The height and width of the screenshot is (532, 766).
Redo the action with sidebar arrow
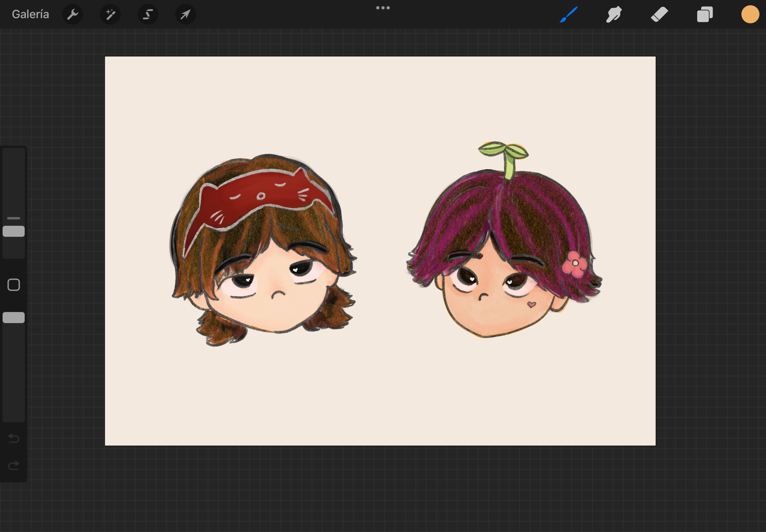14,465
